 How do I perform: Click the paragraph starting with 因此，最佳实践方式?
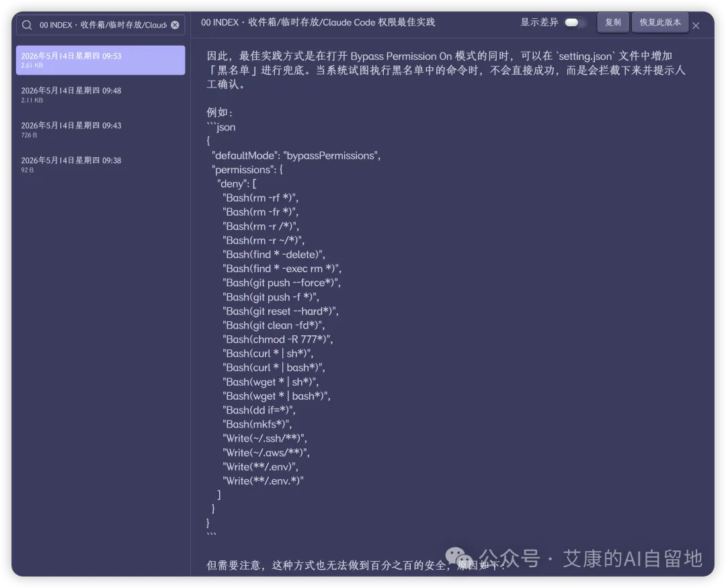446,71
